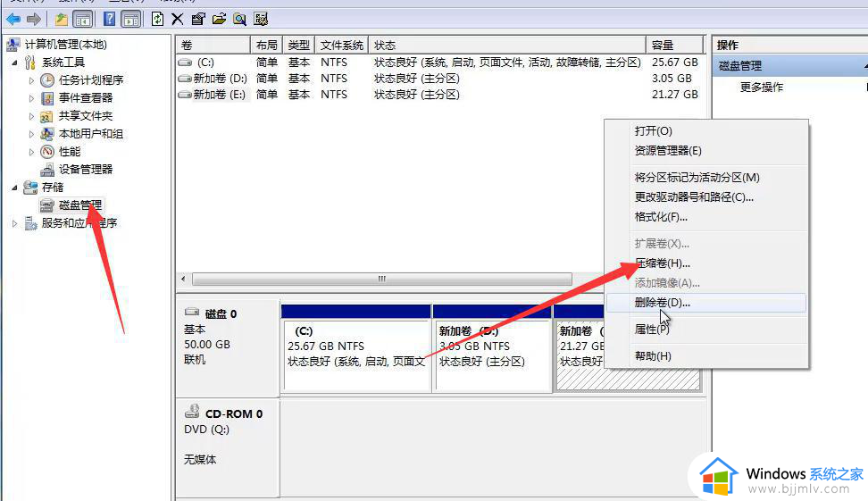Click the 共享文件夹 icon in tree
Image resolution: width=868 pixels, height=501 pixels.
click(x=47, y=116)
